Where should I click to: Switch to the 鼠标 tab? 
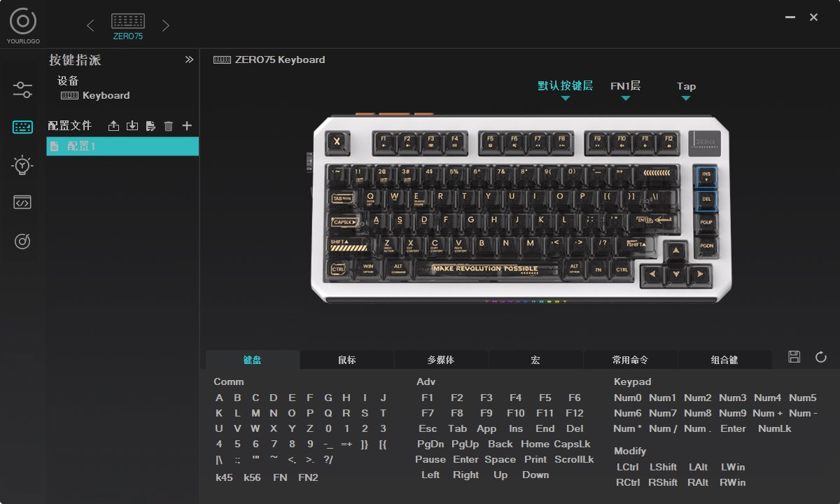[x=347, y=360]
